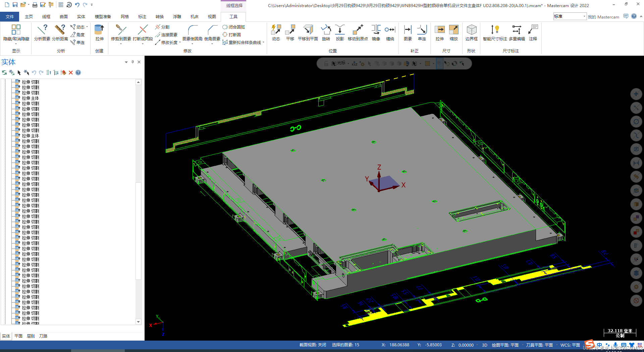Toggle 截面视图 section view in status bar
The image size is (644, 352).
pos(313,345)
